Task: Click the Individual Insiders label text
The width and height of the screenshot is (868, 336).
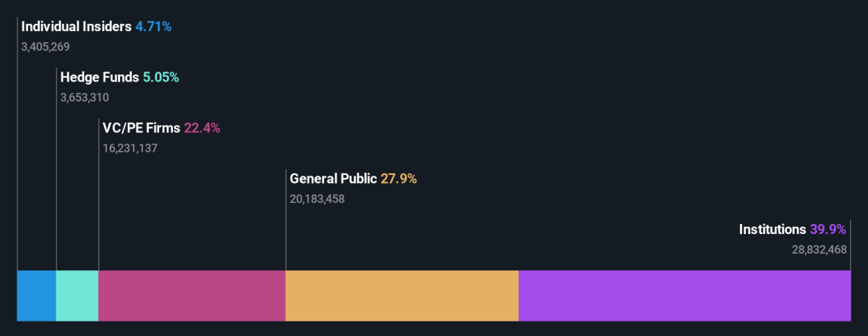Action: click(x=77, y=27)
